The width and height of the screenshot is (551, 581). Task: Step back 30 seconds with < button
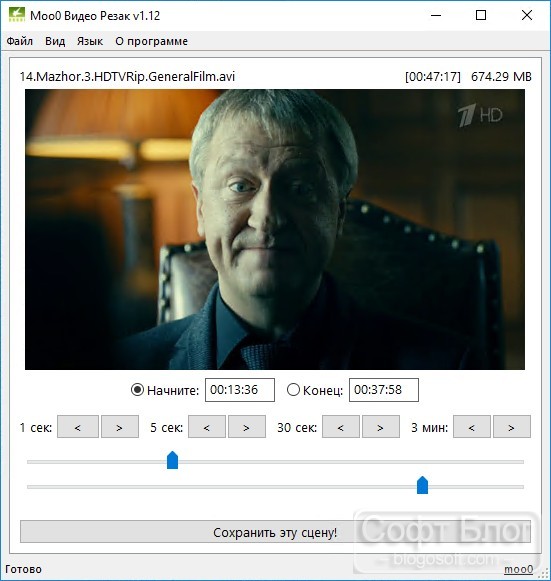tap(341, 427)
